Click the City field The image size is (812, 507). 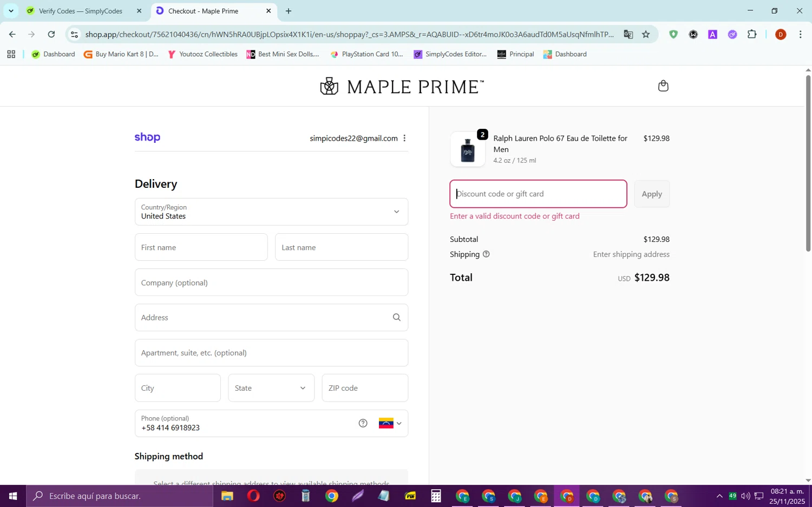point(178,388)
